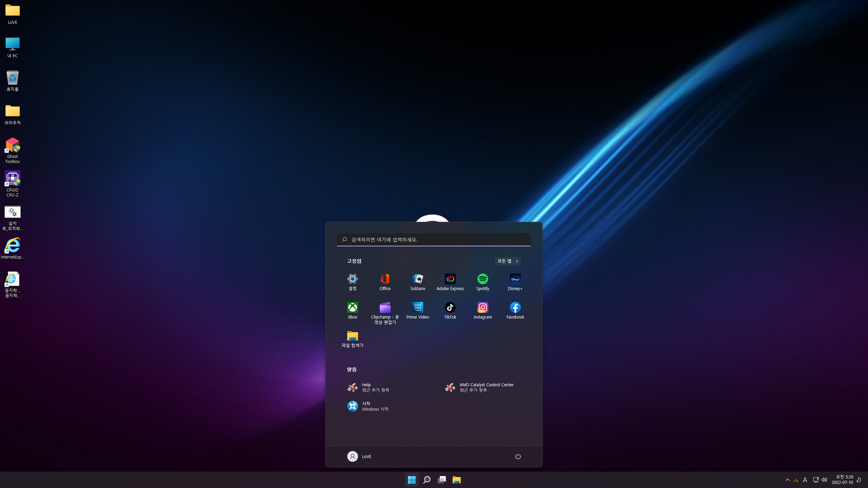The width and height of the screenshot is (868, 488).
Task: Launch Clipchamp video editor
Action: [x=385, y=313]
